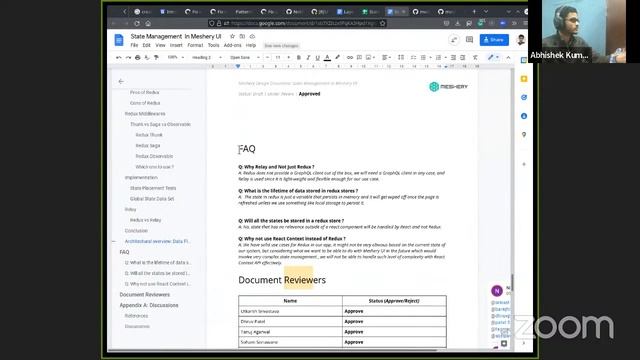Hide the menus with the caret button
Image resolution: width=640 pixels, height=360 pixels.
click(508, 58)
